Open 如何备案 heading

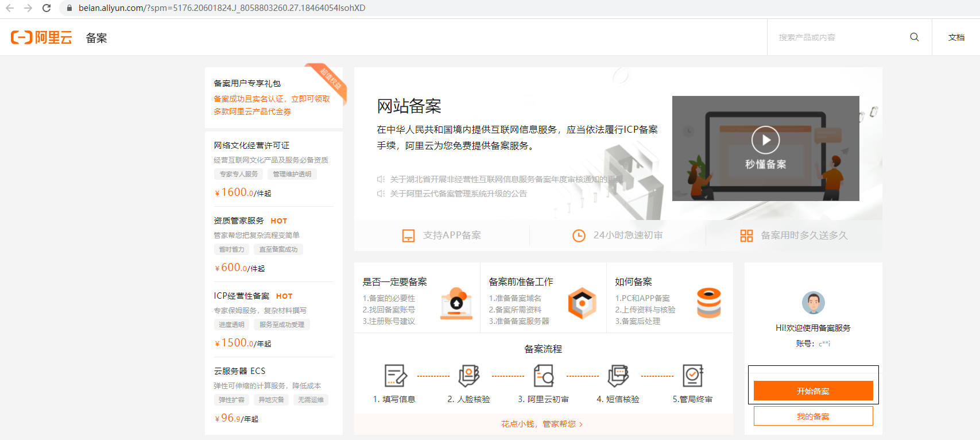point(633,281)
